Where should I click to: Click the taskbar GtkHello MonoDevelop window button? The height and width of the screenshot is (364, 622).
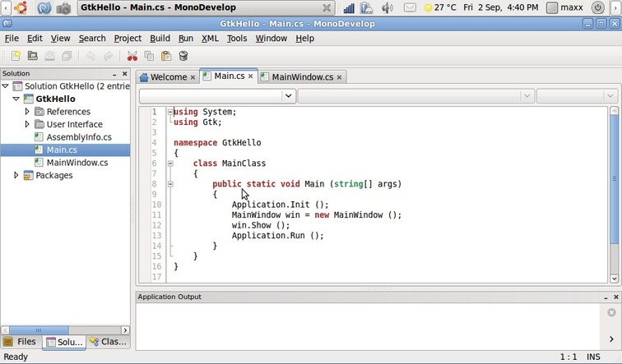click(206, 7)
